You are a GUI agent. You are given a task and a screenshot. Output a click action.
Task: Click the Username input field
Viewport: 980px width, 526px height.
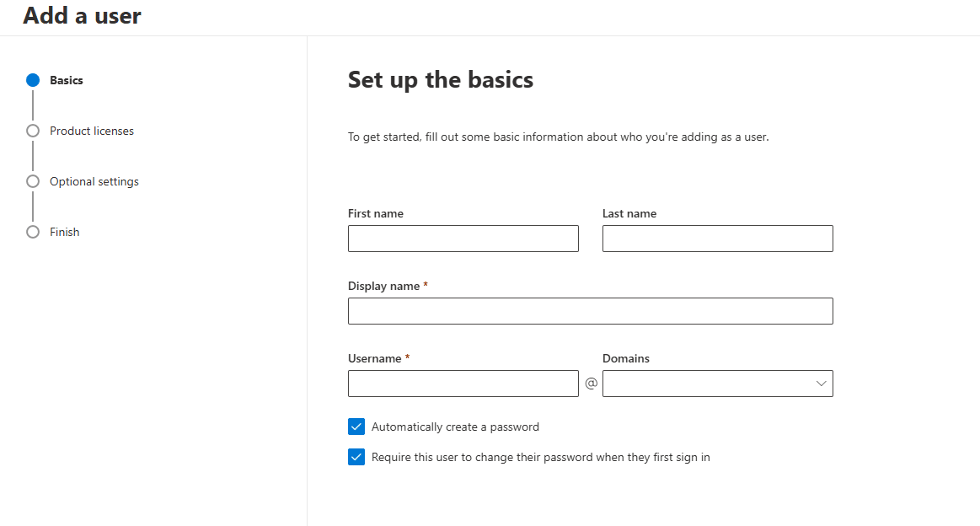(x=463, y=384)
